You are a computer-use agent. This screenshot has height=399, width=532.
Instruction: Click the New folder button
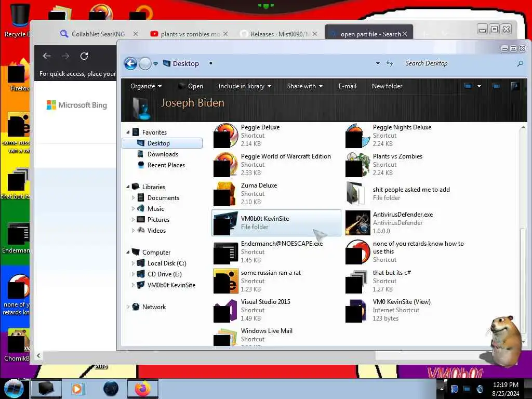pyautogui.click(x=387, y=86)
